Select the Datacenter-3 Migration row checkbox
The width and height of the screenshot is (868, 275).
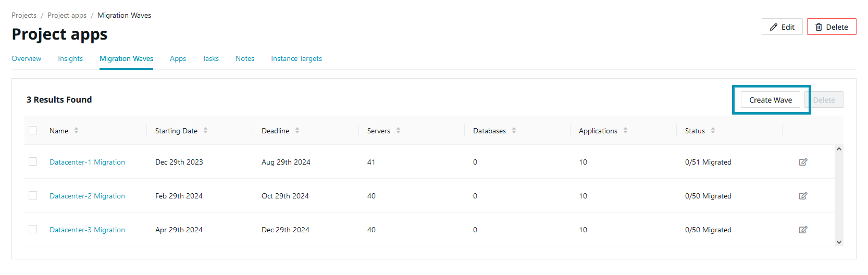(33, 229)
